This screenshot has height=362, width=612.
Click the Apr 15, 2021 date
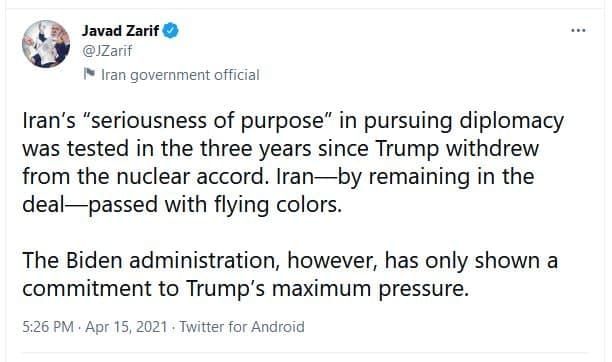(126, 327)
